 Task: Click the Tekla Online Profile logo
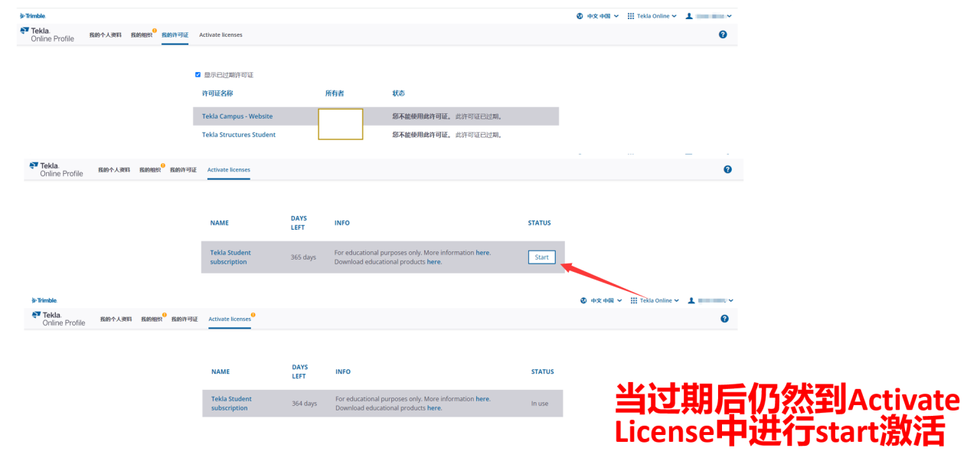tap(46, 34)
